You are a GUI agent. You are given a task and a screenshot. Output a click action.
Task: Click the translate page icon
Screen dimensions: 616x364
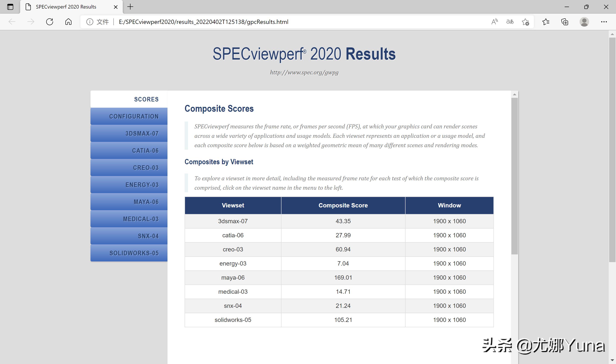510,22
